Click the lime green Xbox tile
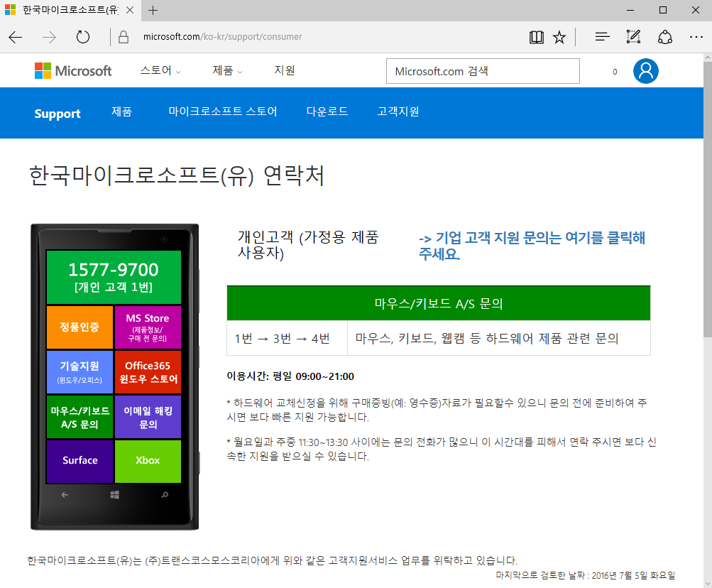Viewport: 712px width, 588px height. (x=148, y=461)
